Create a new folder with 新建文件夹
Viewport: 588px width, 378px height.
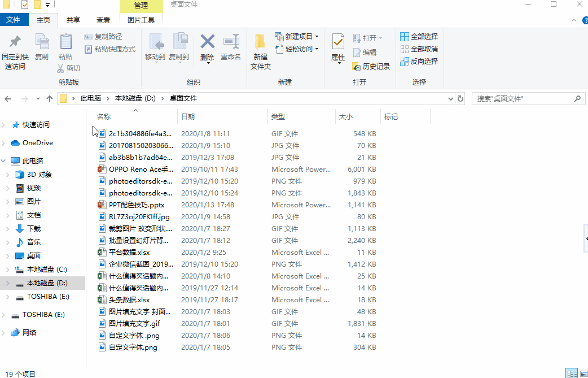[x=261, y=52]
